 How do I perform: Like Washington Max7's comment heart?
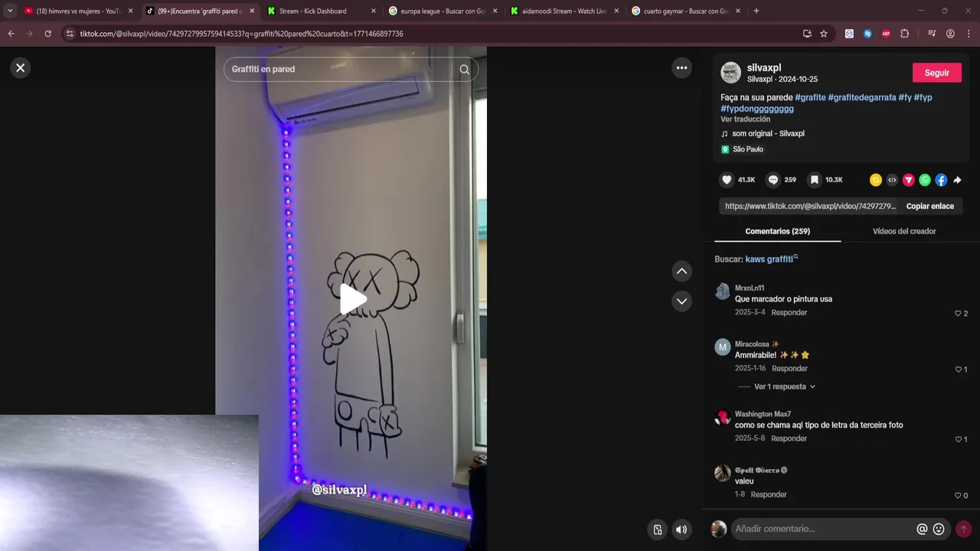point(958,440)
